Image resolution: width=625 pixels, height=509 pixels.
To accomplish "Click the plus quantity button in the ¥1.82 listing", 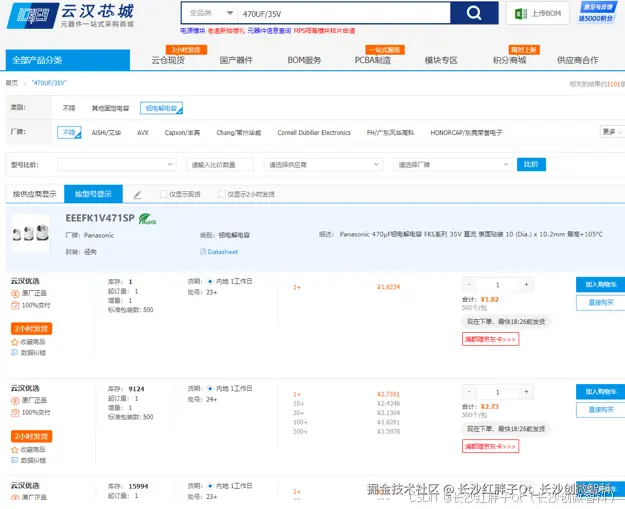I will (526, 285).
